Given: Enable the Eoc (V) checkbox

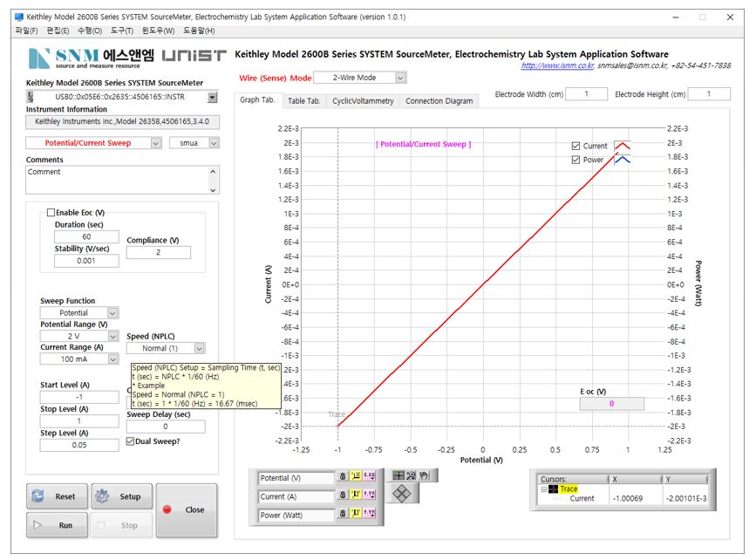Looking at the screenshot, I should point(50,212).
